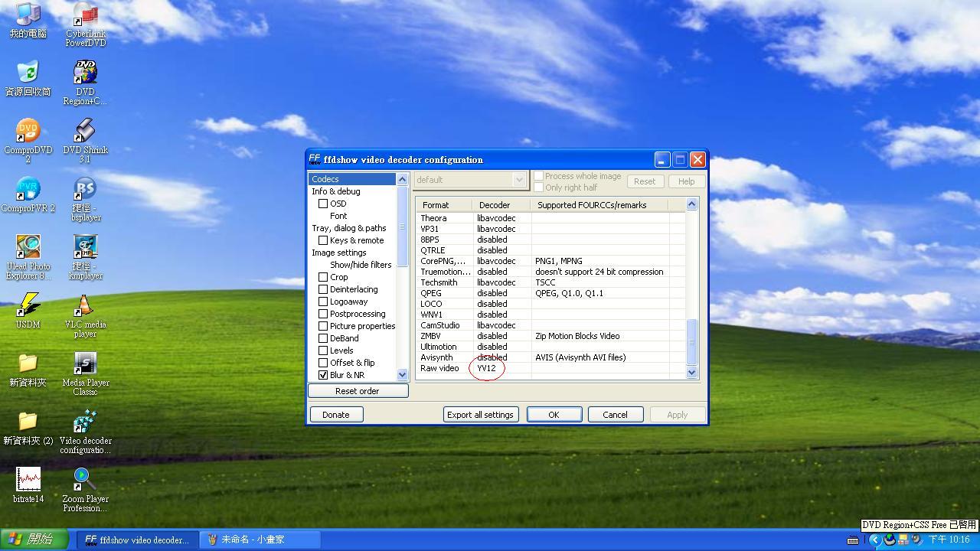Open the default preset dropdown
The image size is (980, 551).
pos(470,180)
